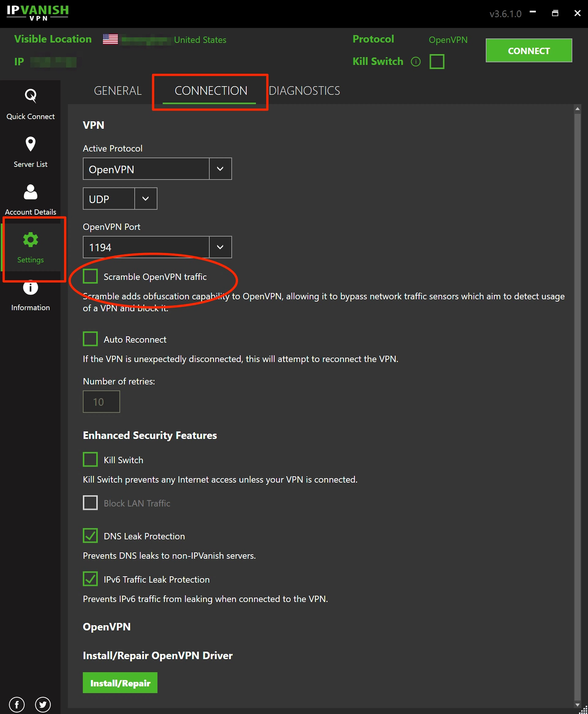
Task: Select the Settings gear icon
Action: click(x=30, y=240)
